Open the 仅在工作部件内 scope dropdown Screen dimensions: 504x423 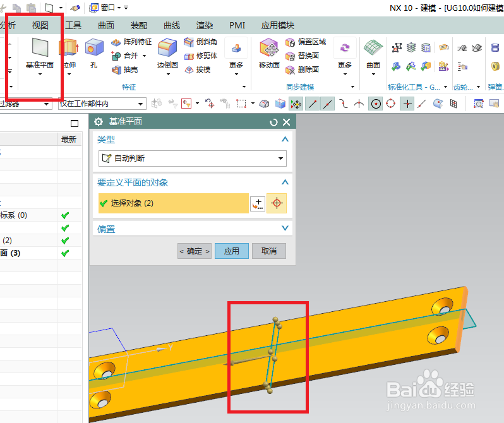tap(102, 104)
